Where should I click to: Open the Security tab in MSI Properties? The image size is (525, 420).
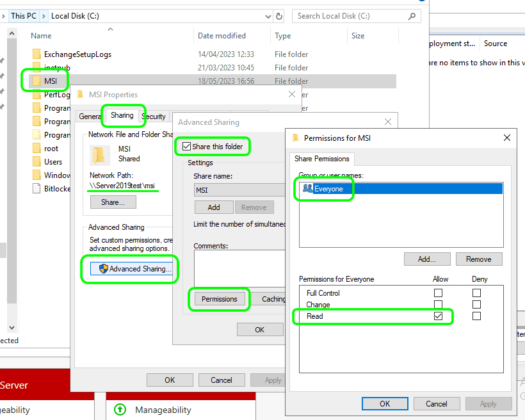click(x=154, y=117)
